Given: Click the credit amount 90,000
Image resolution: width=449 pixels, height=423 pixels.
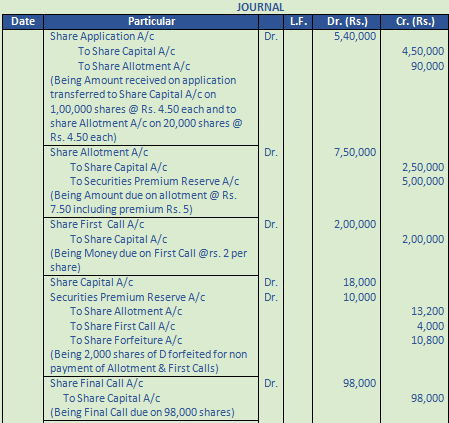Looking at the screenshot, I should 428,66.
